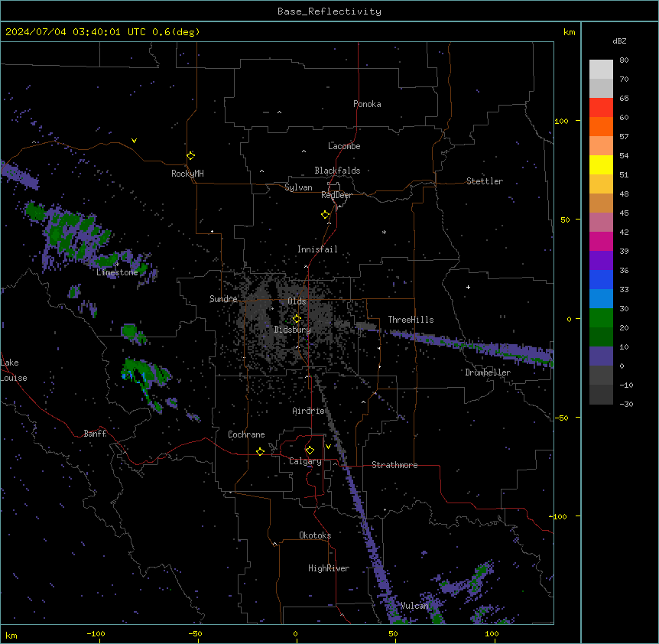
Task: Select the Innisfail label
Action: (x=317, y=249)
